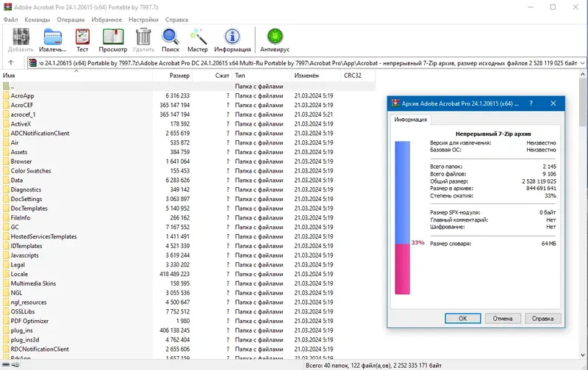588x370 pixels.
Task: Select the ADCNotificationClient folder row
Action: click(x=188, y=133)
